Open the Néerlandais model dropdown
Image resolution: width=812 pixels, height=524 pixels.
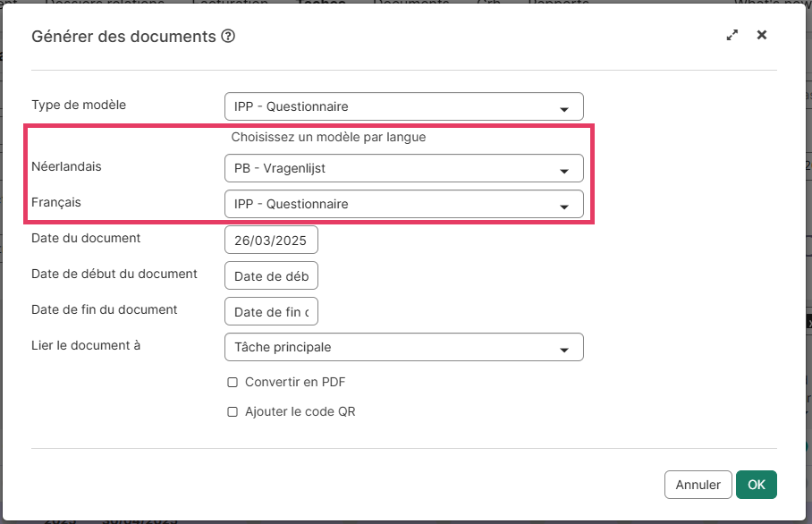pos(403,168)
